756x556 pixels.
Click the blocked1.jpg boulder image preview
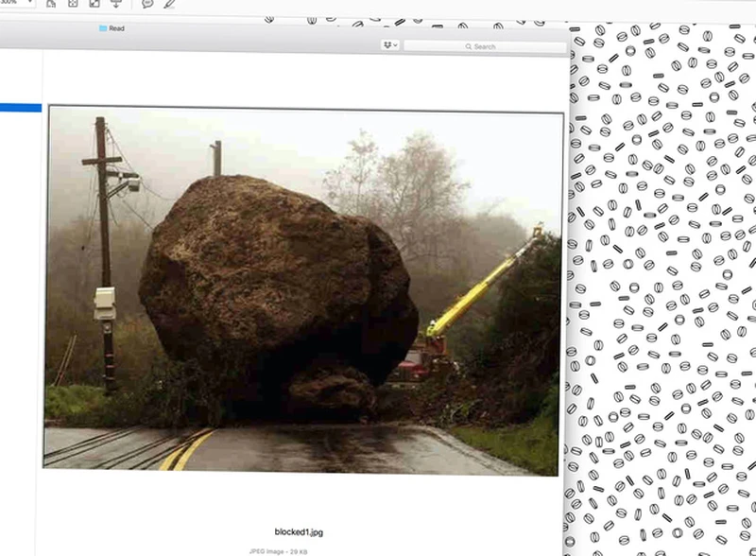coord(303,290)
